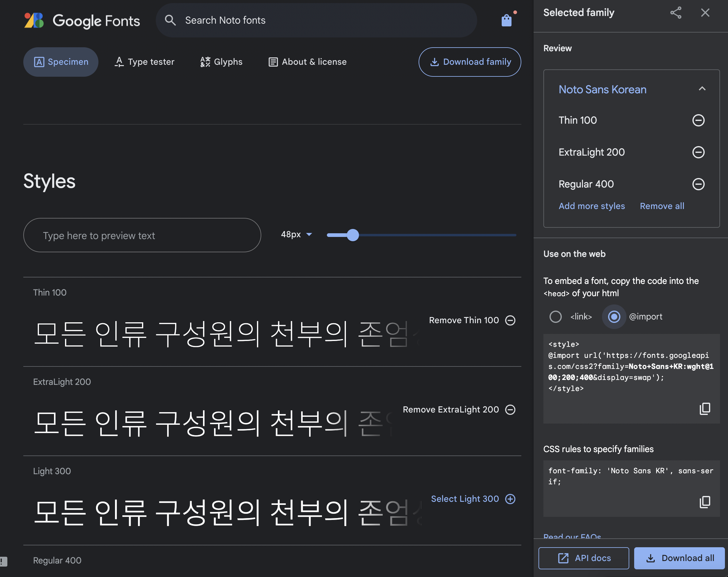The width and height of the screenshot is (728, 577).
Task: Click Download family button
Action: (x=470, y=62)
